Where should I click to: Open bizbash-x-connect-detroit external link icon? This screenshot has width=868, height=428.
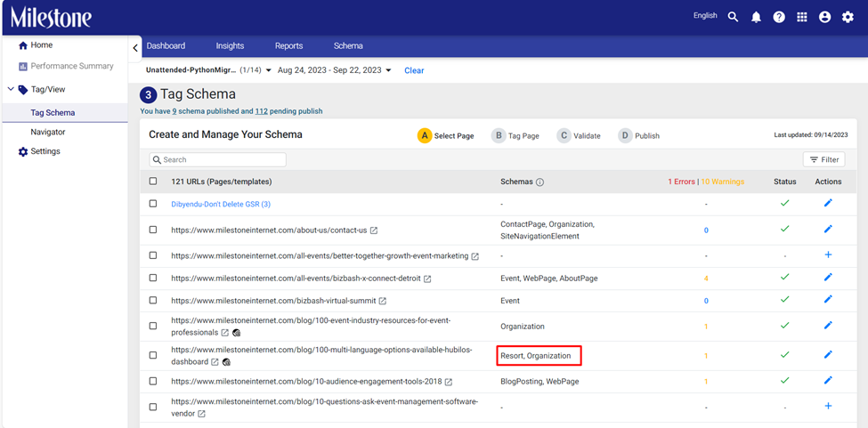[x=427, y=279]
